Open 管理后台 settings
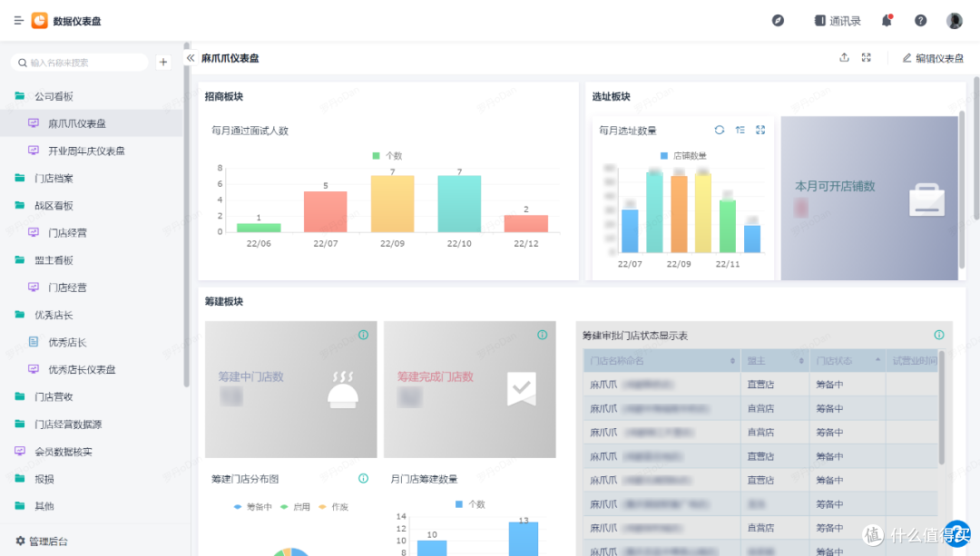Viewport: 980px width, 556px height. (42, 541)
